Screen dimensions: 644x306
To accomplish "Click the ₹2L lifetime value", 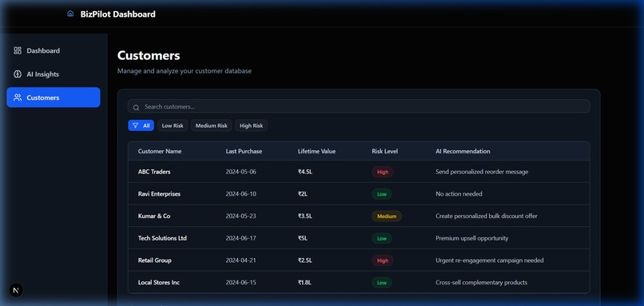I will (303, 194).
